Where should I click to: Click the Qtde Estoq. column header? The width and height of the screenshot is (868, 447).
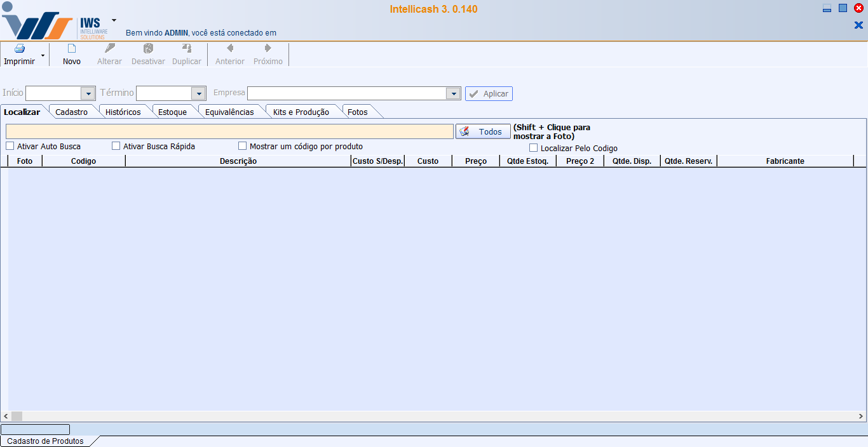[528, 161]
